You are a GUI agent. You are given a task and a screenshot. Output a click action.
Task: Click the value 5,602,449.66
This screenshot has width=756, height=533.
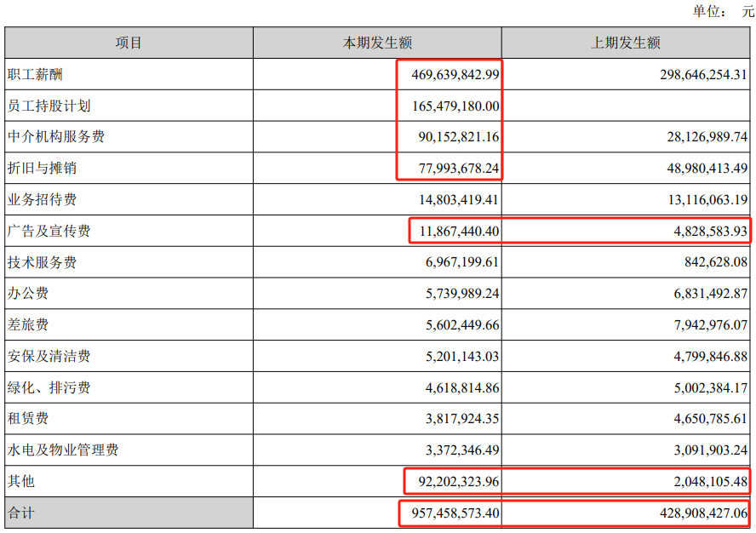click(x=462, y=325)
